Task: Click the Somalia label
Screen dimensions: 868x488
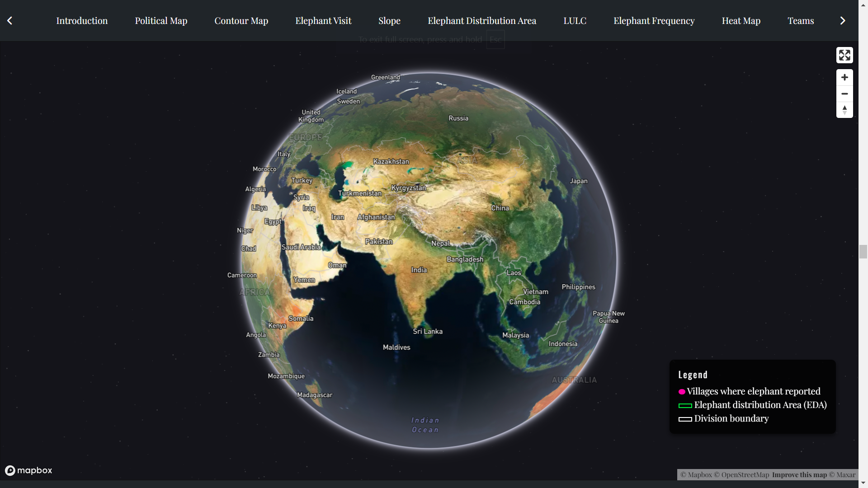Action: tap(301, 318)
